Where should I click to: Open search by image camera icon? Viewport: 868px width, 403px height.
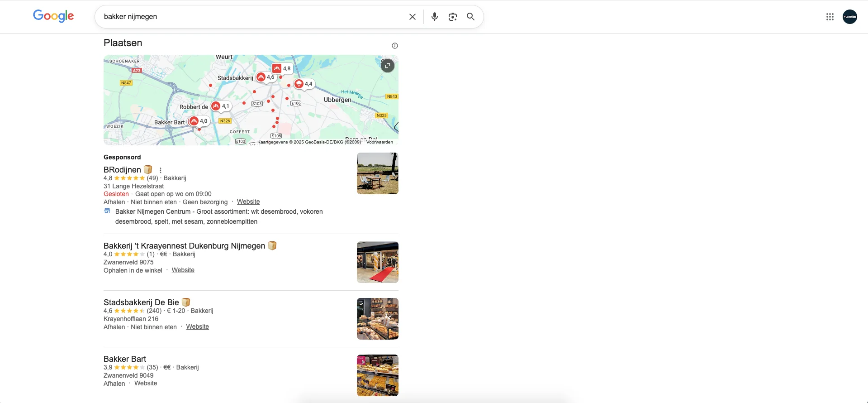coord(452,17)
